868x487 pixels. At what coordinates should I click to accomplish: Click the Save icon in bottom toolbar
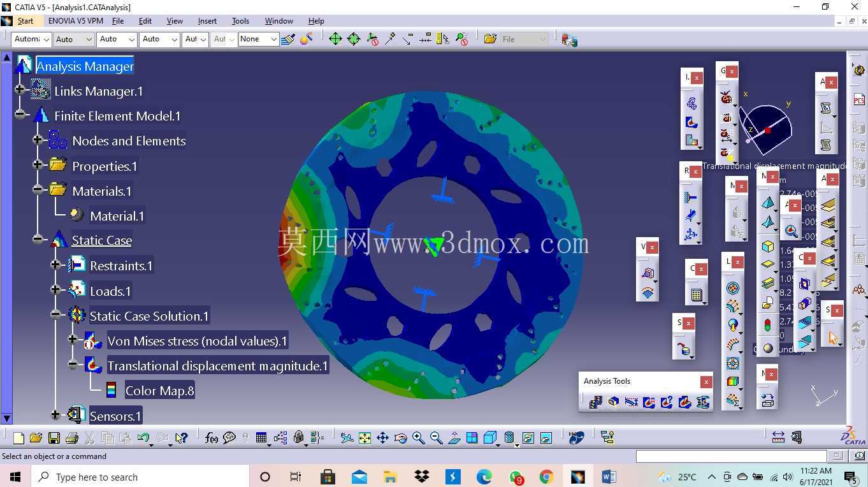(54, 438)
